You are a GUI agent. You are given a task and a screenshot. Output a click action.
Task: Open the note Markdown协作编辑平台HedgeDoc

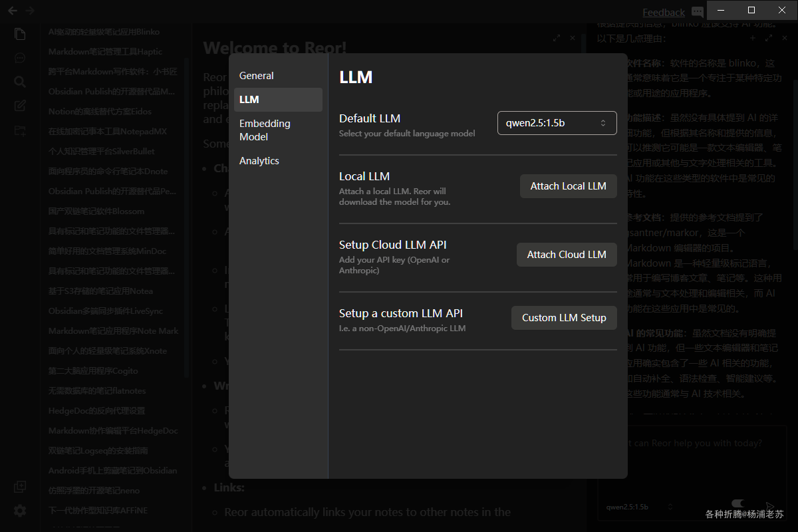click(113, 431)
